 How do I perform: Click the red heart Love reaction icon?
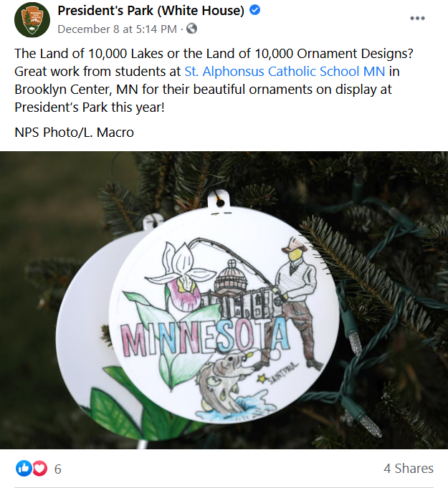[x=40, y=469]
